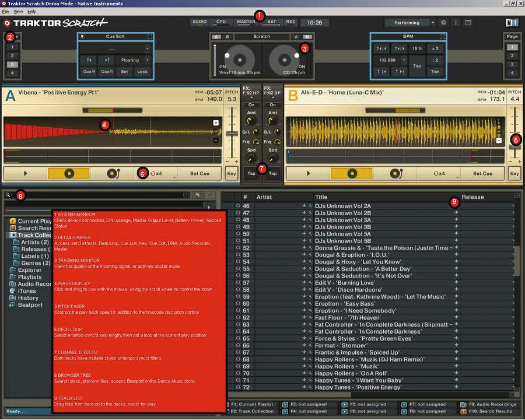This screenshot has height=420, width=525.
Task: Select deck A in Scratch panel left
Action: click(216, 37)
